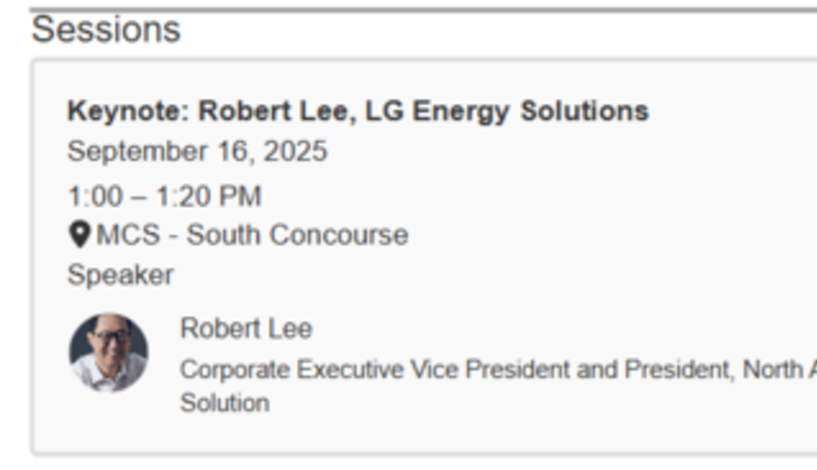This screenshot has width=817, height=470.
Task: Click the 1:20 PM end time
Action: tap(209, 196)
